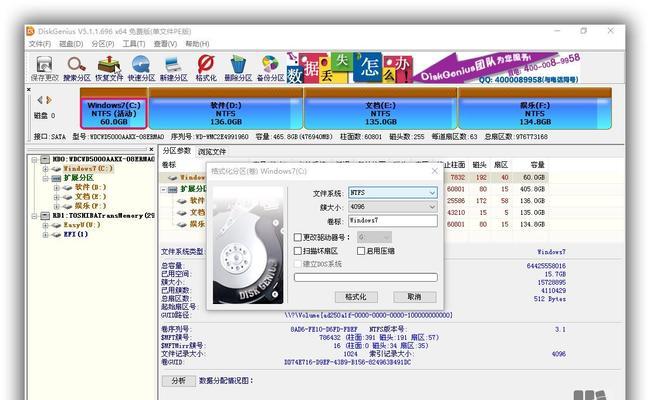Close the left disk tree panel
This screenshot has height=400, width=650.
coord(151,149)
